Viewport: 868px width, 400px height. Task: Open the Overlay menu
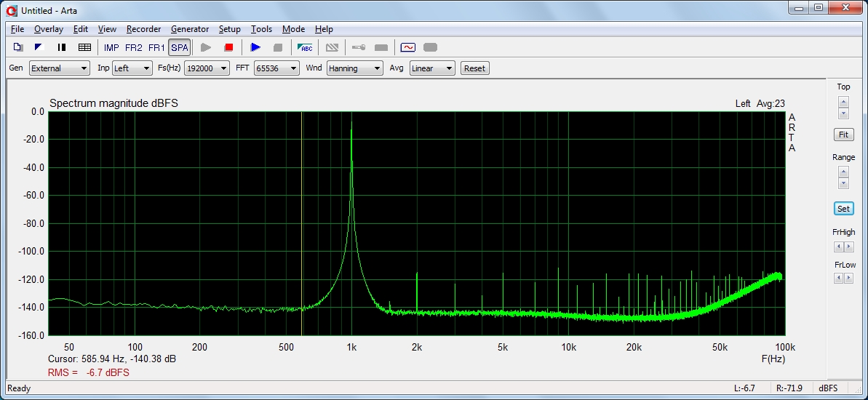(x=49, y=29)
